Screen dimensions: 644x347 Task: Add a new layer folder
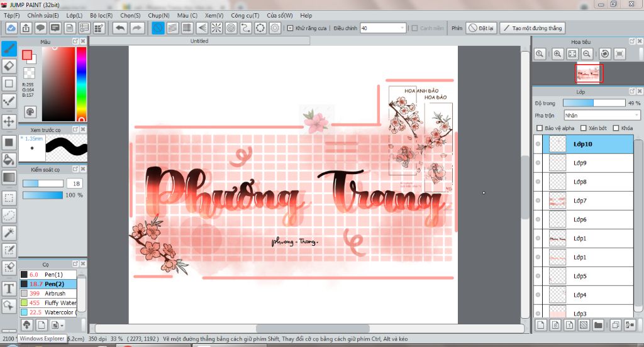coord(598,325)
